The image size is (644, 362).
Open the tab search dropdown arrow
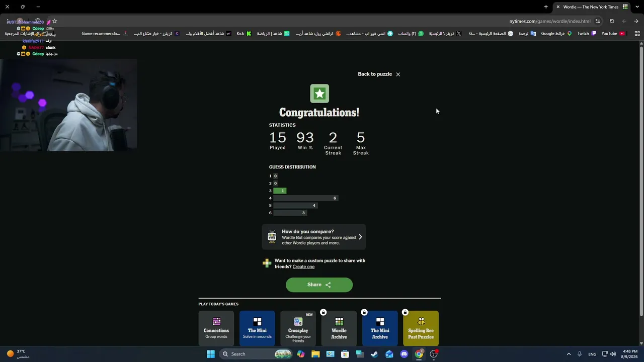pyautogui.click(x=637, y=7)
